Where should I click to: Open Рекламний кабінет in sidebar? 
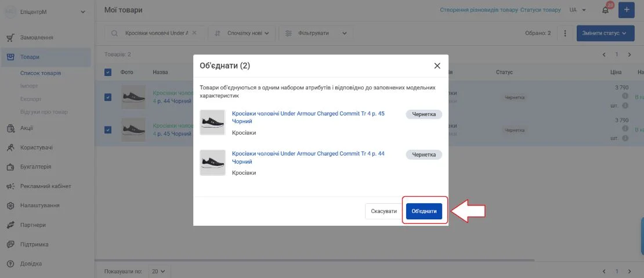pyautogui.click(x=46, y=186)
